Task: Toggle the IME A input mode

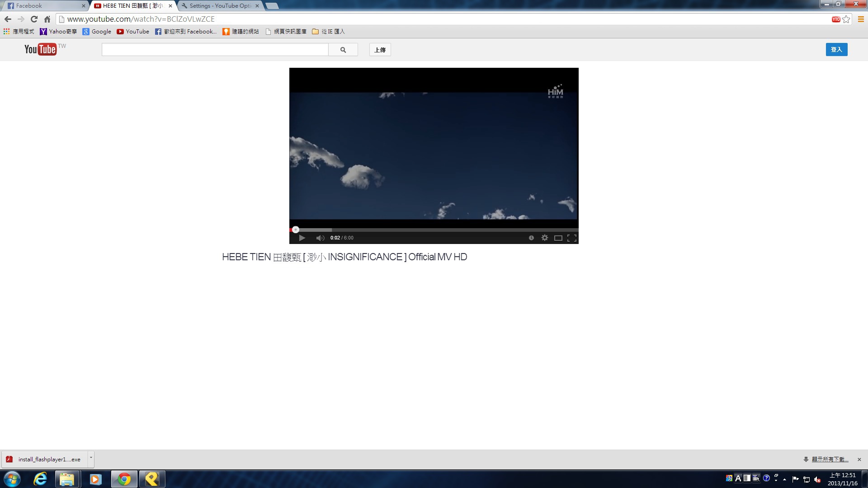Action: pyautogui.click(x=738, y=478)
